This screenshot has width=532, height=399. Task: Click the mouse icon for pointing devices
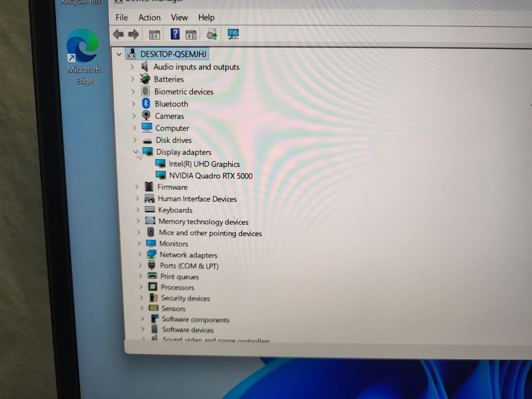pyautogui.click(x=151, y=232)
